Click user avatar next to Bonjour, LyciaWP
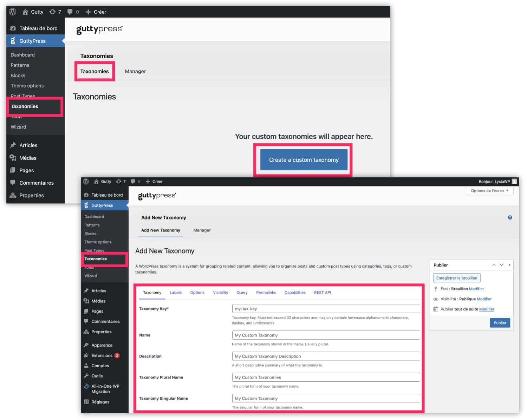Image resolution: width=527 pixels, height=420 pixels. pyautogui.click(x=514, y=182)
